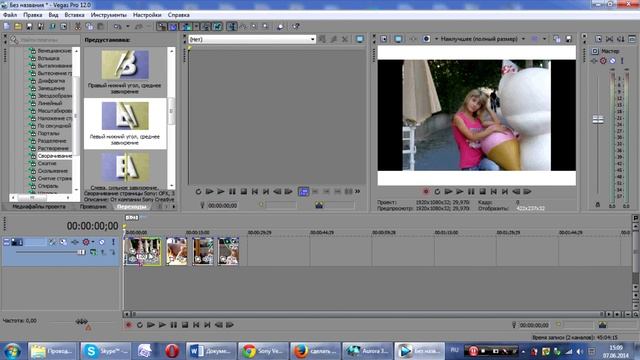Click Play on the timeline transport bar
This screenshot has height=360, width=640.
pyautogui.click(x=162, y=325)
